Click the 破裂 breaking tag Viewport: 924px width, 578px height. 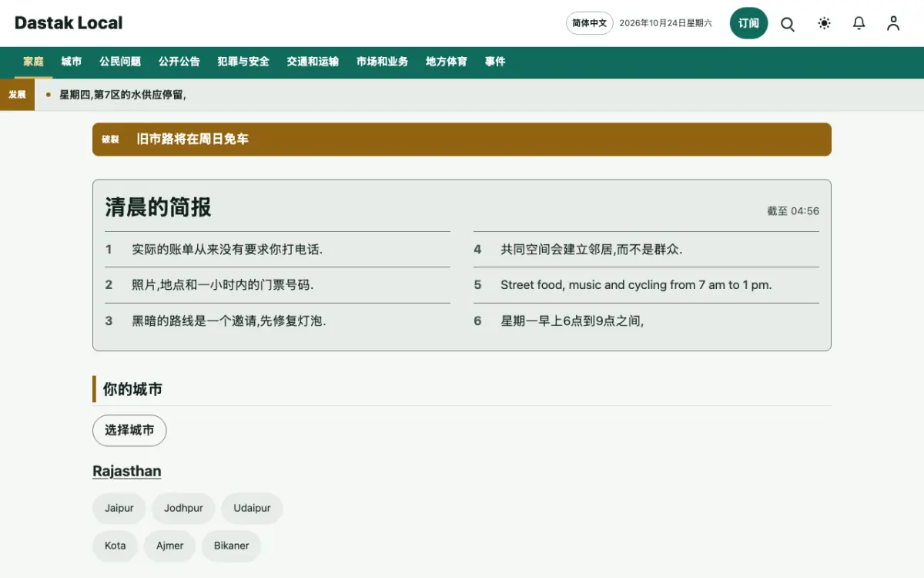(x=111, y=139)
